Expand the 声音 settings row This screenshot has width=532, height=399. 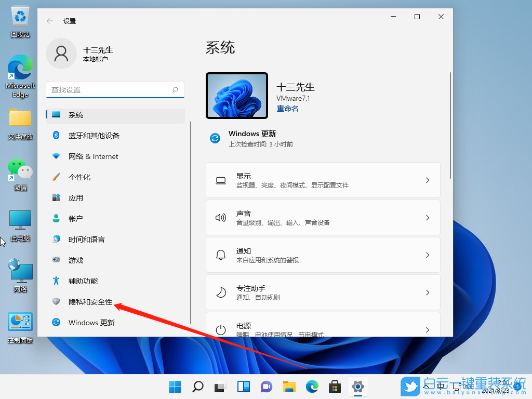click(x=323, y=217)
